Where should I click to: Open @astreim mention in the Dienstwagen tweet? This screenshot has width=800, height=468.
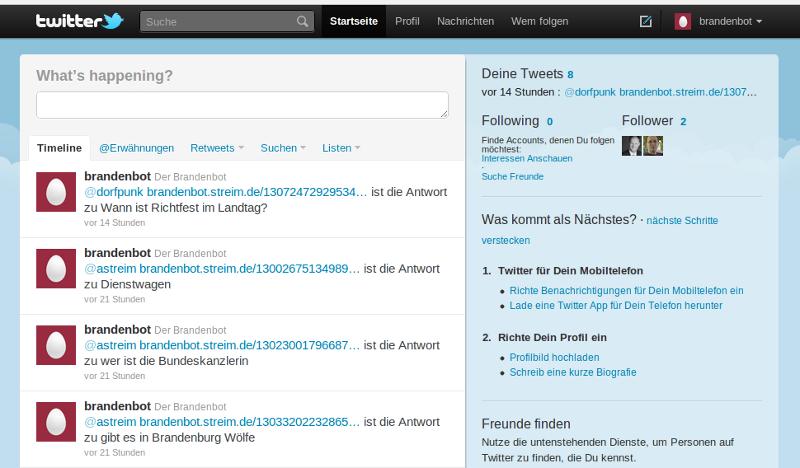pos(110,268)
